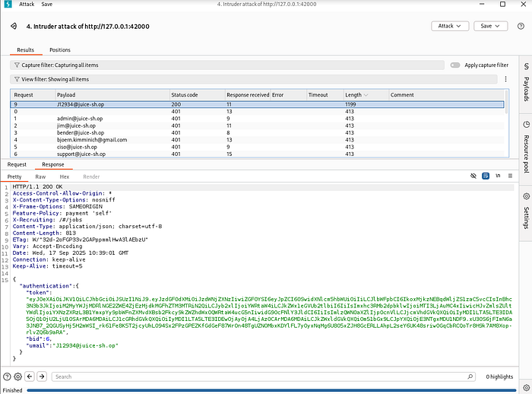Sort by the Request column header

33,95
